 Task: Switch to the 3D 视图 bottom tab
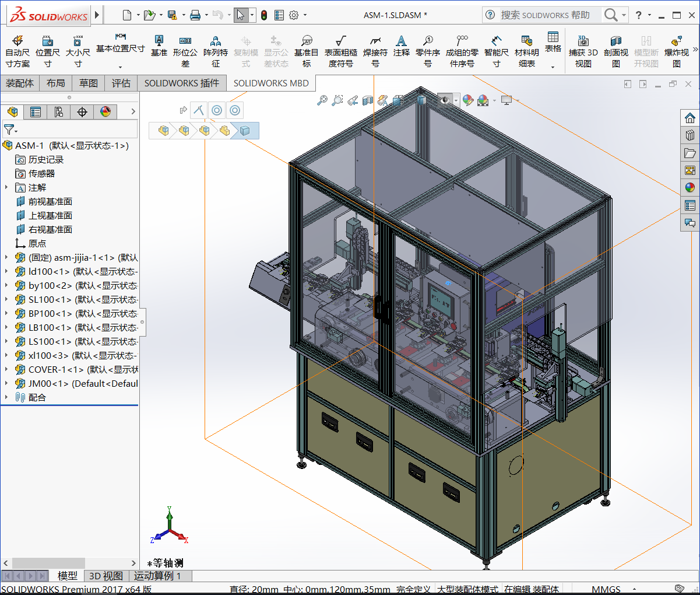point(106,576)
